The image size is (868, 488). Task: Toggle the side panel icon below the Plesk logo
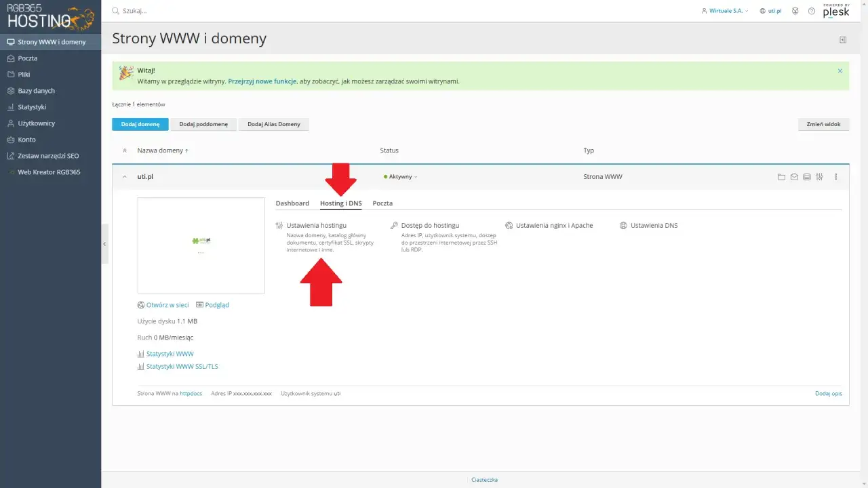(843, 40)
